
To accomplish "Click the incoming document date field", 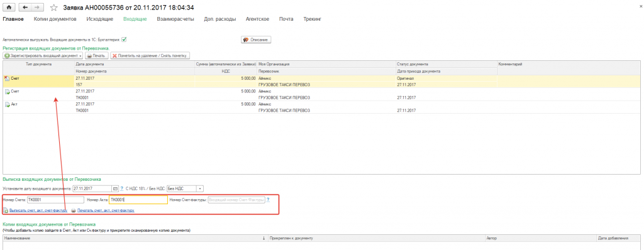I will (92, 188).
